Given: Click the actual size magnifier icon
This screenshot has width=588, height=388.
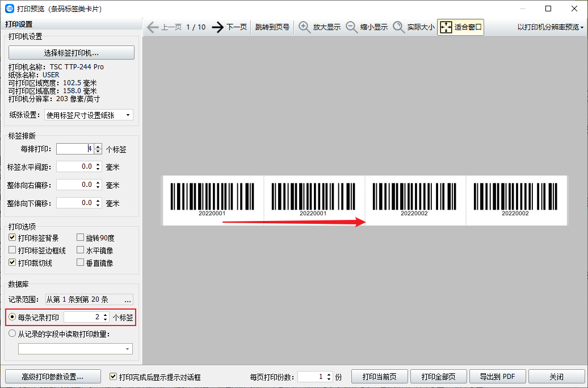Looking at the screenshot, I should [398, 27].
